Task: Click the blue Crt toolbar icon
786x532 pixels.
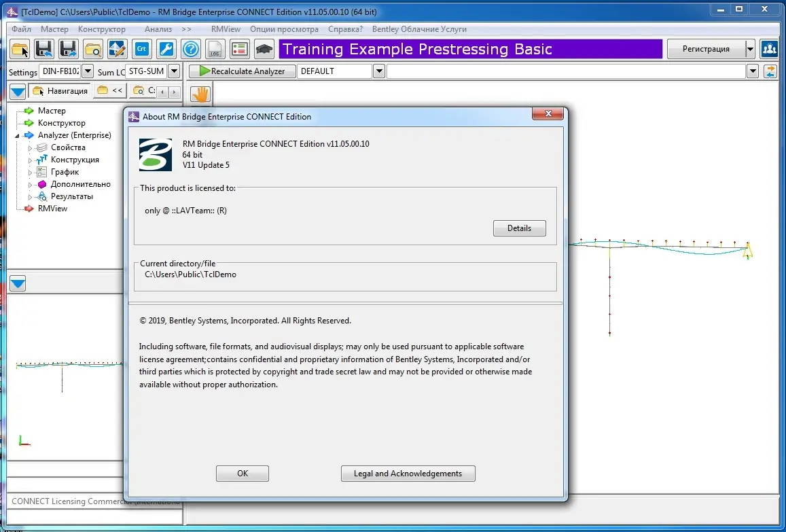Action: coord(142,49)
